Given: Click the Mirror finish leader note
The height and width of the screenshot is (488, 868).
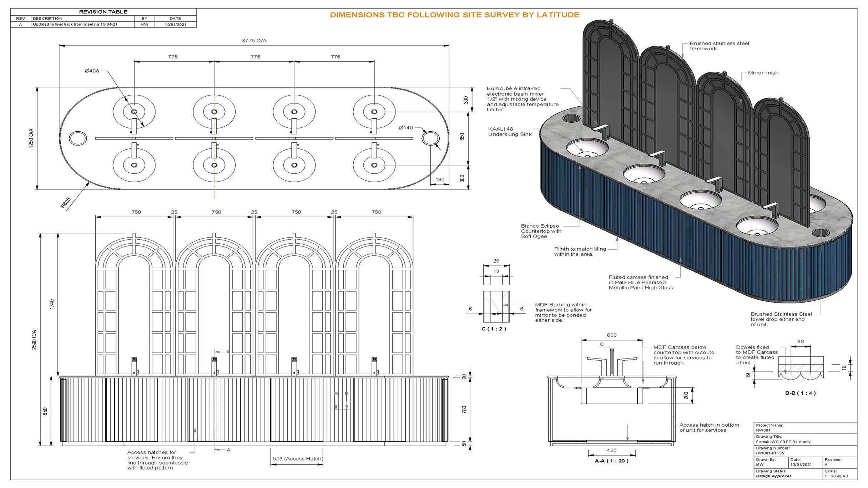Looking at the screenshot, I should (763, 73).
